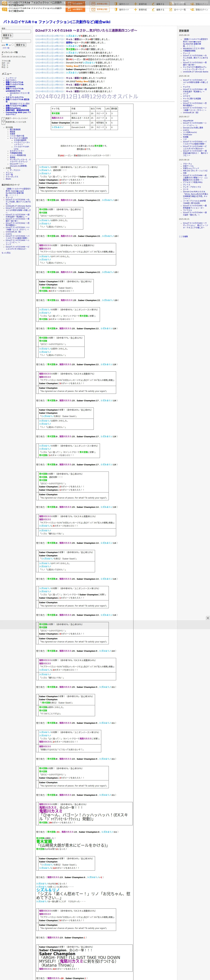210x980 pixels.
Task: Open デフォセリフ改変(PMS) in 更新履歴
Action: [193, 182]
